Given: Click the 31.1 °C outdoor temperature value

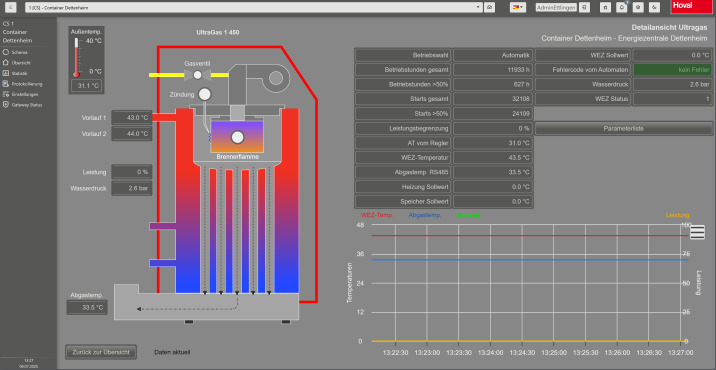Looking at the screenshot, I should 86,85.
